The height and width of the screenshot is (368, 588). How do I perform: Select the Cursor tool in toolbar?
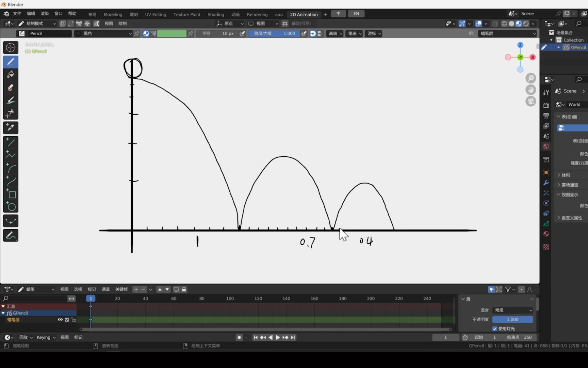pos(11,47)
